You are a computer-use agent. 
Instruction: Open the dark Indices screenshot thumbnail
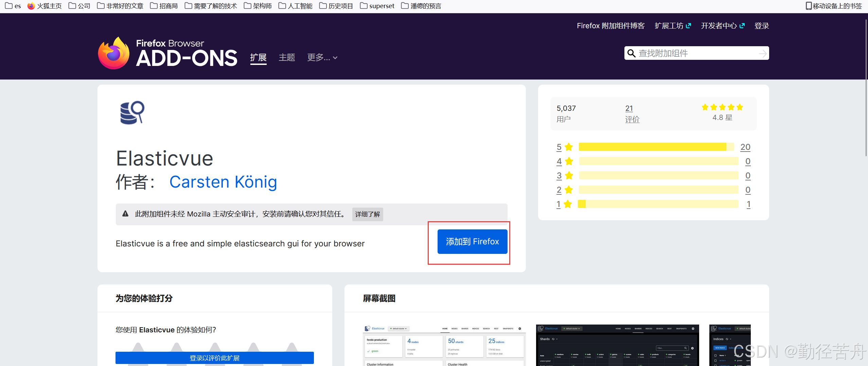point(730,345)
